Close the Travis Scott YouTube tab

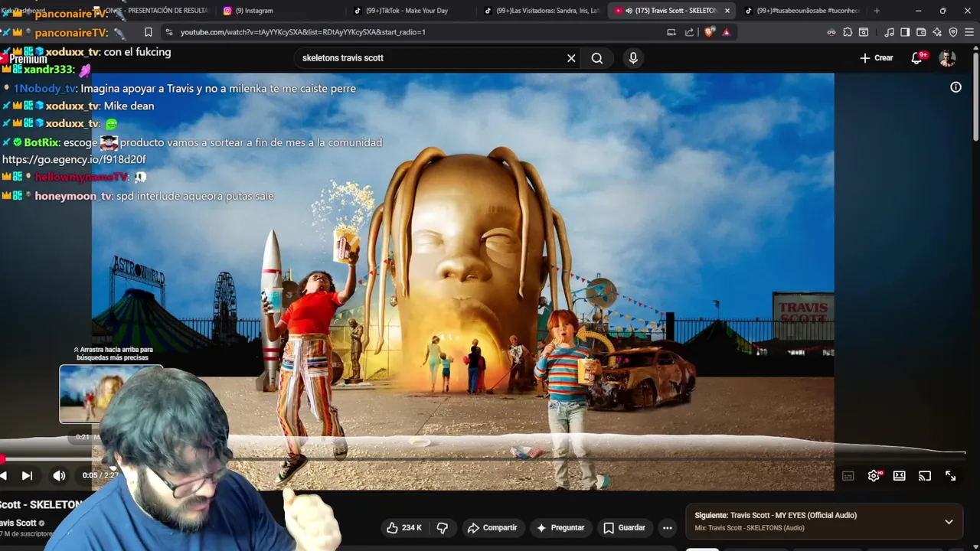coord(727,11)
